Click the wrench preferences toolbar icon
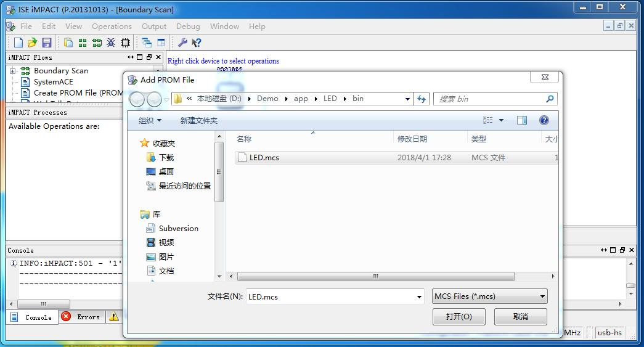 point(182,43)
